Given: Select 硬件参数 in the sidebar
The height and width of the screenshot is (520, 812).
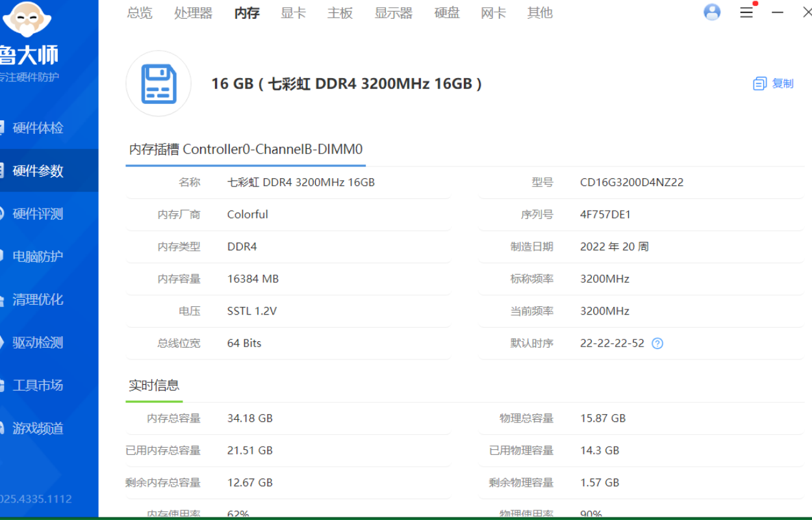Looking at the screenshot, I should (38, 171).
